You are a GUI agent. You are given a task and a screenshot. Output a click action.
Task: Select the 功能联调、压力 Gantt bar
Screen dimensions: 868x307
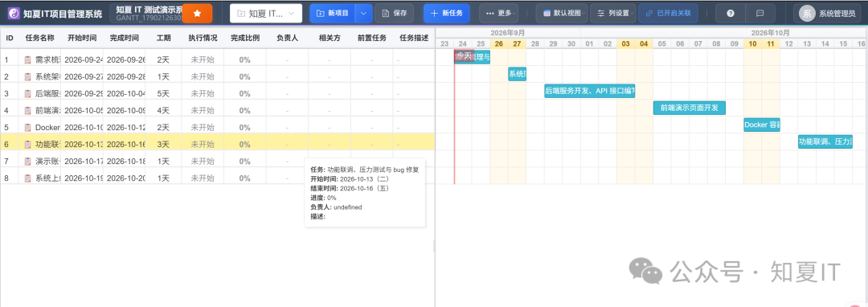pyautogui.click(x=825, y=141)
